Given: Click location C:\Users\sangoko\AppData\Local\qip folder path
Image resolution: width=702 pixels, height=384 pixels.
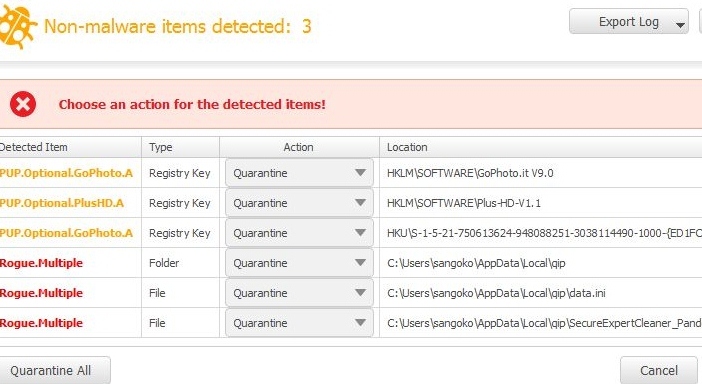Looking at the screenshot, I should click(x=476, y=263).
